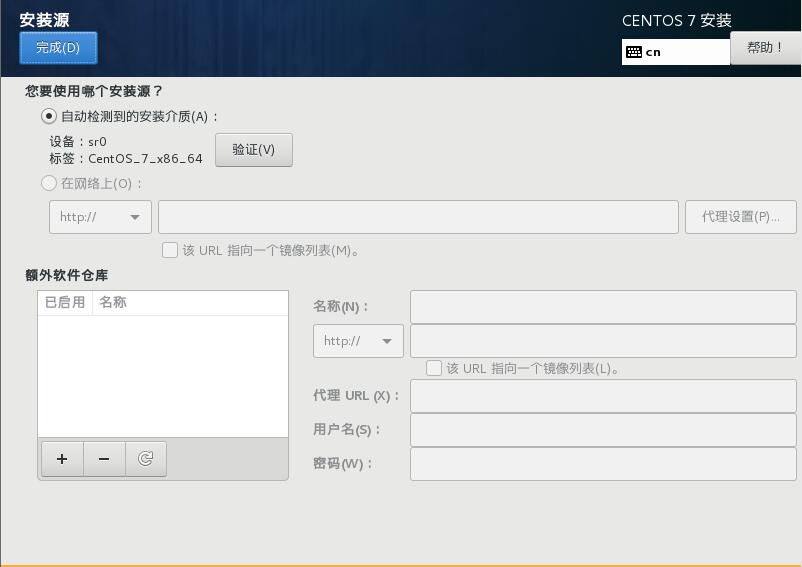Image resolution: width=802 pixels, height=567 pixels.
Task: Click the 安装源 page title
Action: pos(44,20)
